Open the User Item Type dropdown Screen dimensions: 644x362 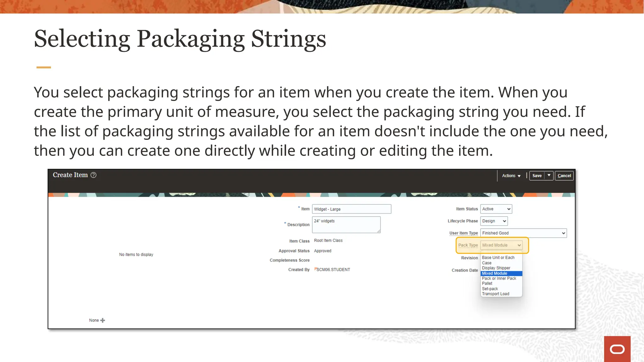(x=524, y=233)
